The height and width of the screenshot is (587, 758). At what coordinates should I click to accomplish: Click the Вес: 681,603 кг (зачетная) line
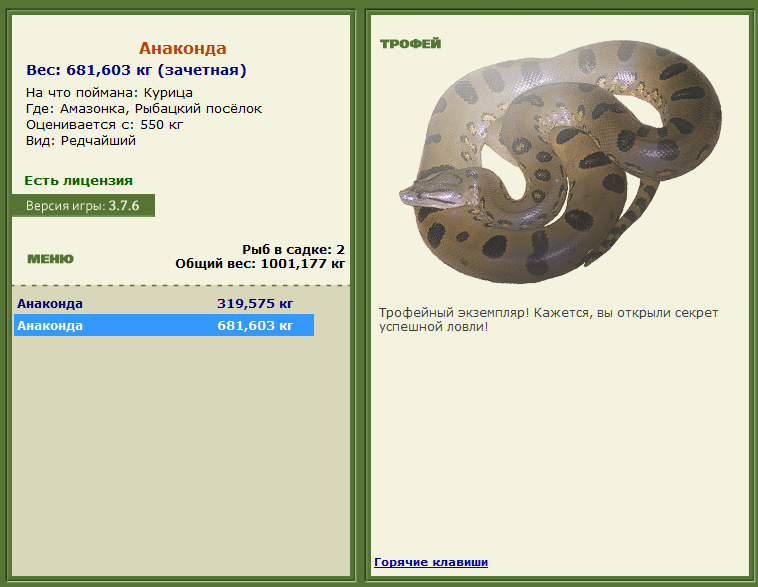click(x=136, y=70)
